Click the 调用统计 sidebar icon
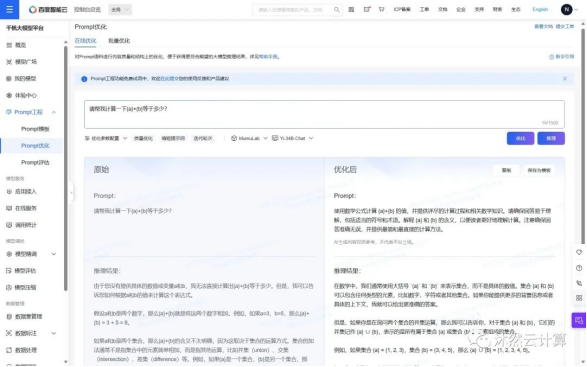Viewport: 587px width, 367px height. [9, 225]
